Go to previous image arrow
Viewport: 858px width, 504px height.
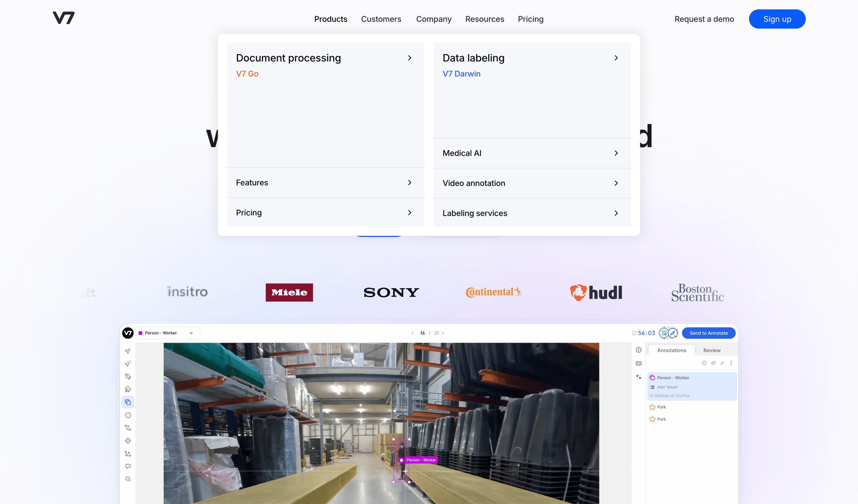(412, 333)
